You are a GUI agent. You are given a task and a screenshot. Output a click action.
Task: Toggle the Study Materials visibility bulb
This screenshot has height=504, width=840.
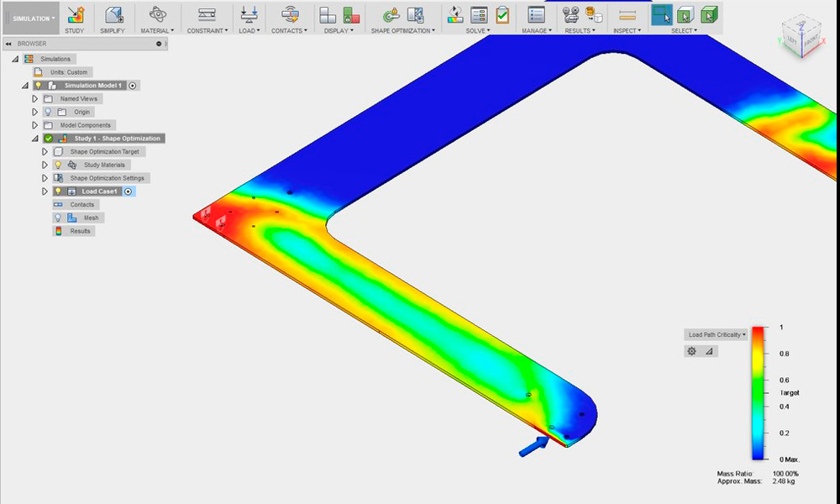[59, 165]
